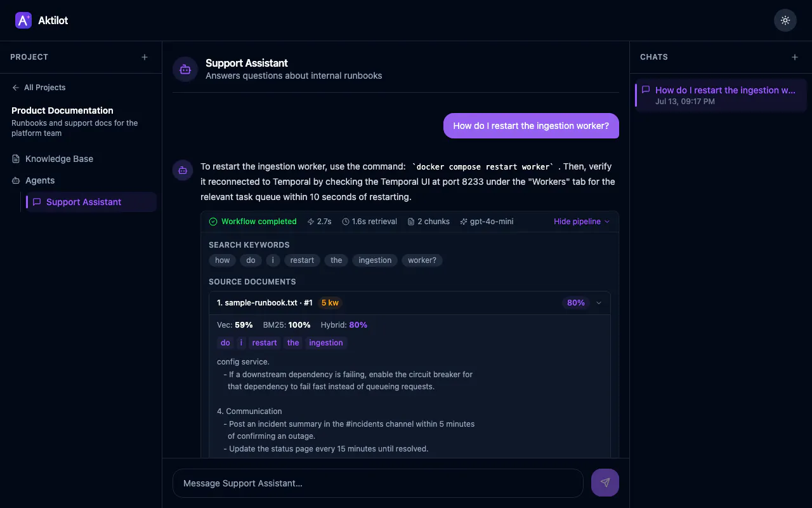Click the Agents robot icon in sidebar
Viewport: 812px width, 508px height.
click(x=16, y=180)
